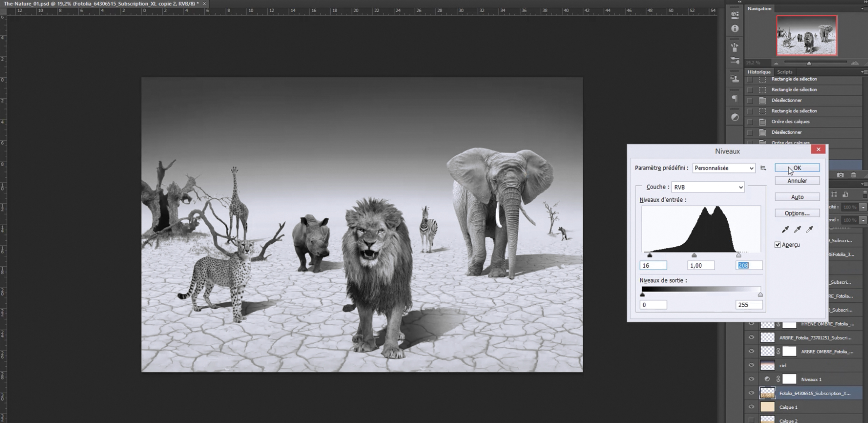
Task: Zoom out with small mountains icon in Navigation
Action: [776, 63]
